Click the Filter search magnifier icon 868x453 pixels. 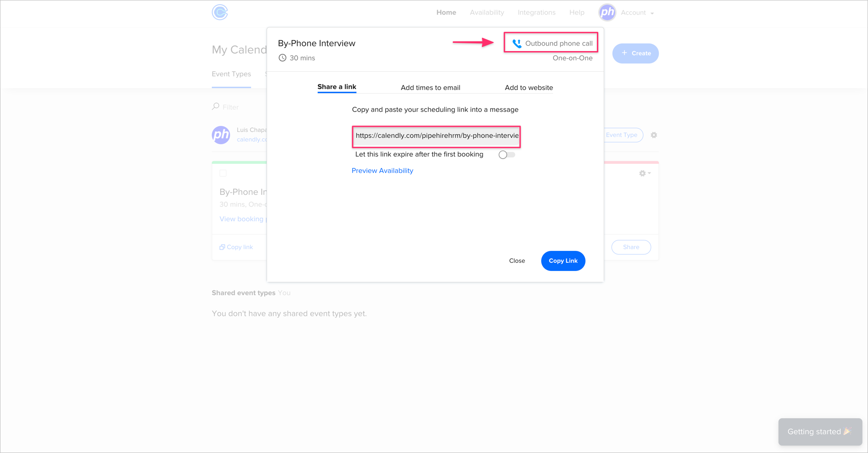pos(215,106)
